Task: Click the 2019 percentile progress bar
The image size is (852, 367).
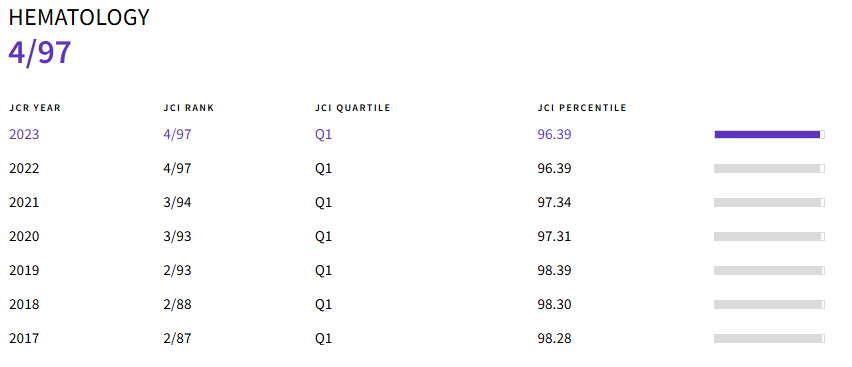Action: coord(769,270)
